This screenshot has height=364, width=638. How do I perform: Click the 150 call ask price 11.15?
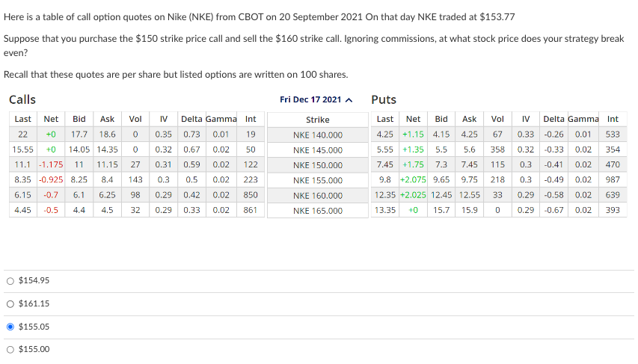coord(108,164)
